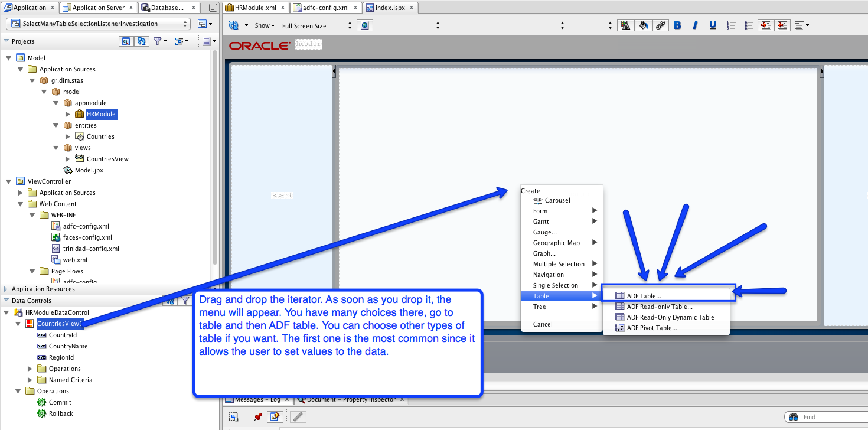Image resolution: width=868 pixels, height=430 pixels.
Task: Apply numbered list formatting
Action: click(731, 25)
